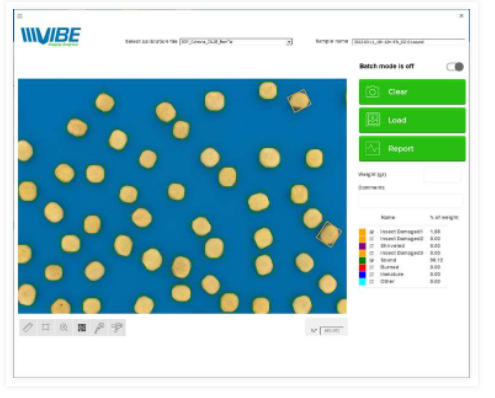Click the VIBE logo
The height and width of the screenshot is (398, 495).
coord(51,36)
